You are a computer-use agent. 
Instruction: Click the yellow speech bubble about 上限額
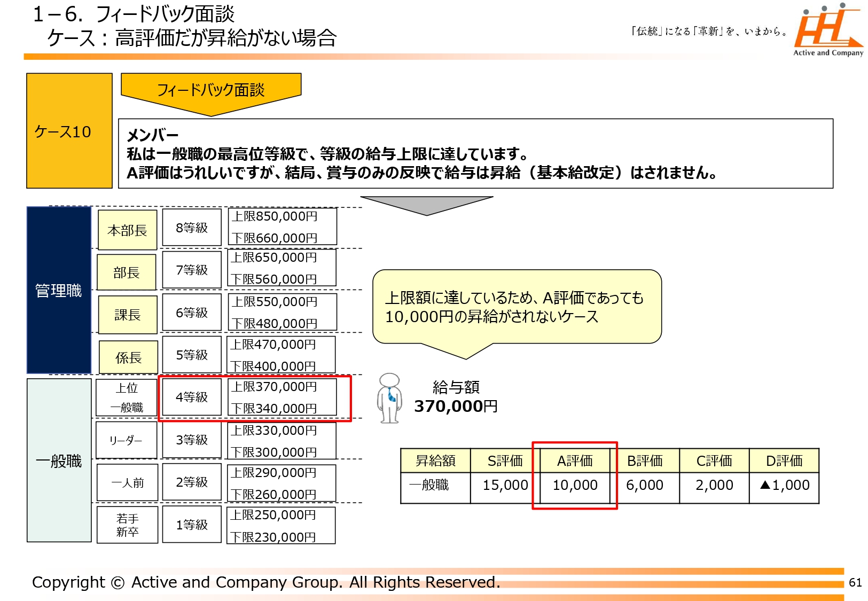point(517,307)
